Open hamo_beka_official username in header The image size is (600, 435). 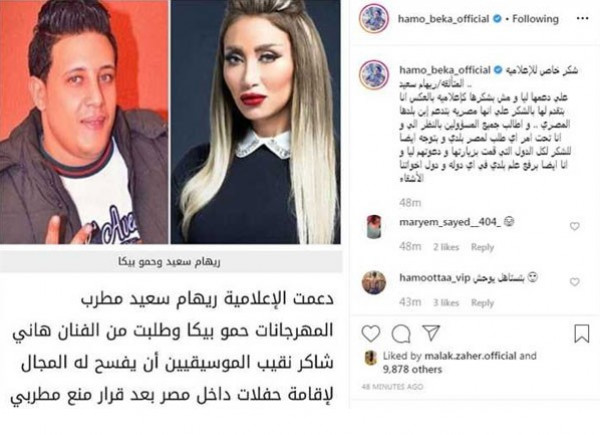click(x=443, y=19)
